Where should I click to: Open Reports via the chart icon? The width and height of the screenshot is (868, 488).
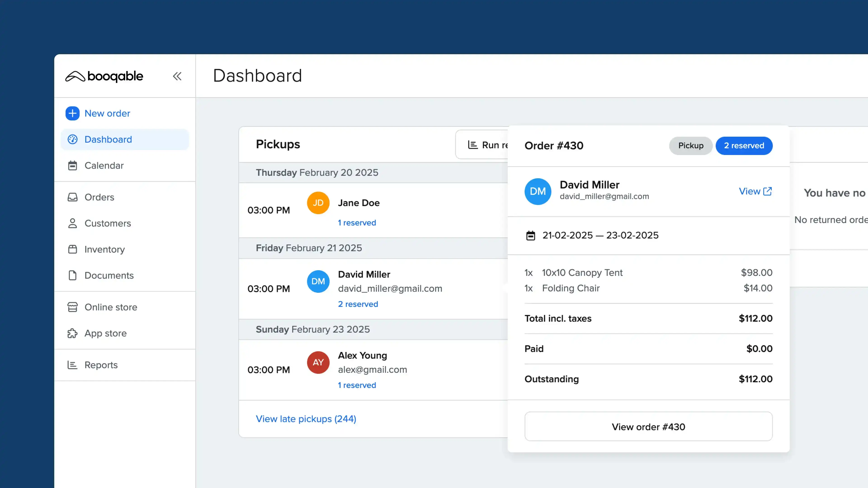[72, 365]
